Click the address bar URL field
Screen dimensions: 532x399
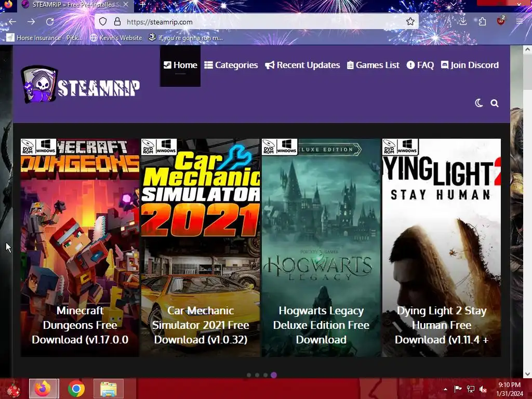point(256,22)
